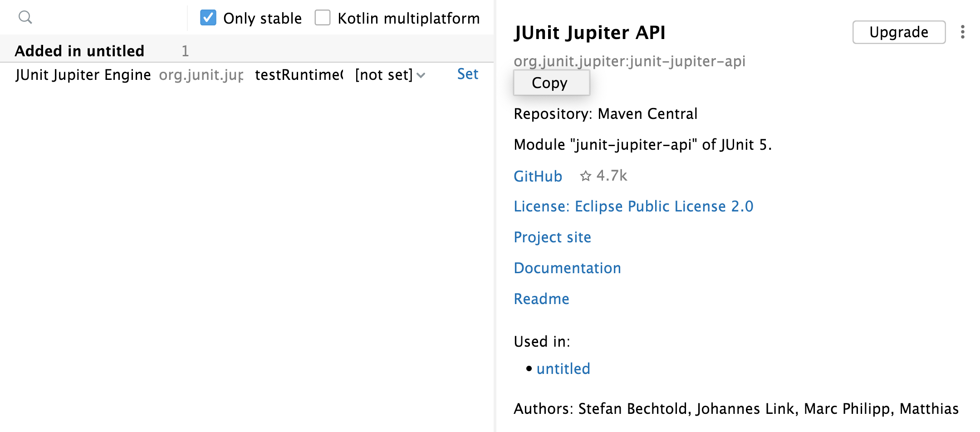Viewport: 980px width, 432px height.
Task: Select the JUnit Jupiter Engine row
Action: point(247,75)
